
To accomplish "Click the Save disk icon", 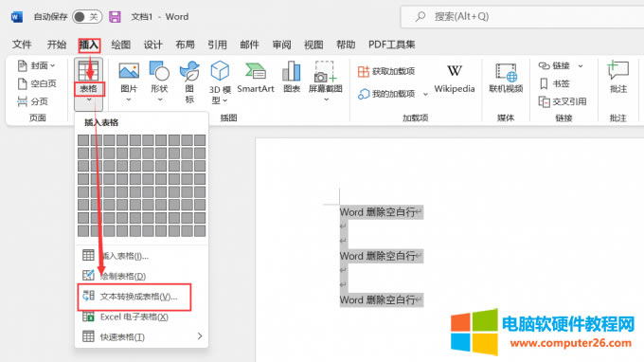I will pyautogui.click(x=115, y=17).
